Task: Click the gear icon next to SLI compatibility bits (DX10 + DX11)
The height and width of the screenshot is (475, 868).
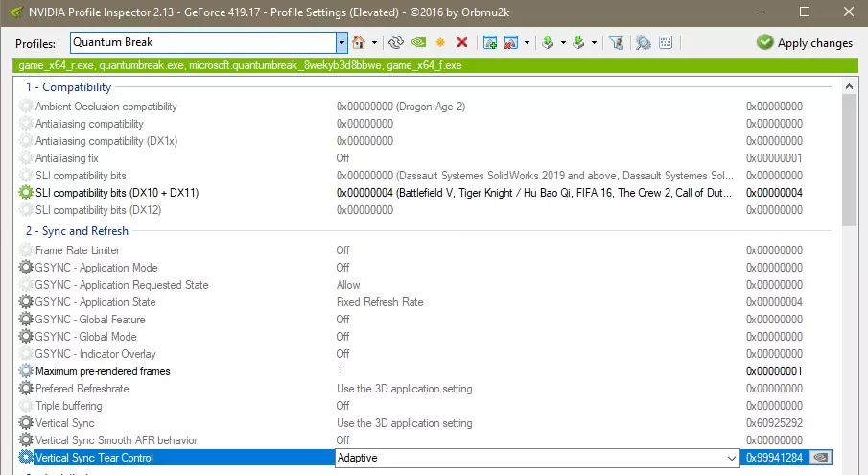Action: click(x=26, y=193)
